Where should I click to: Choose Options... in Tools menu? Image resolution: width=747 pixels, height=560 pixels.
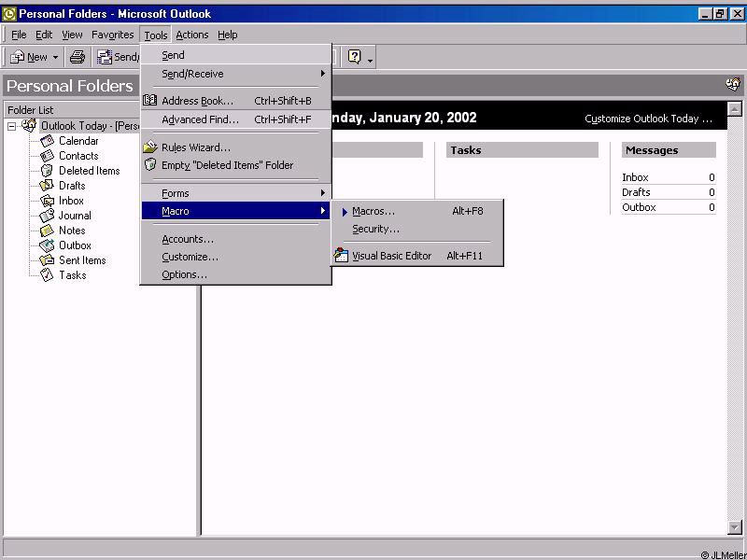[x=236, y=274]
